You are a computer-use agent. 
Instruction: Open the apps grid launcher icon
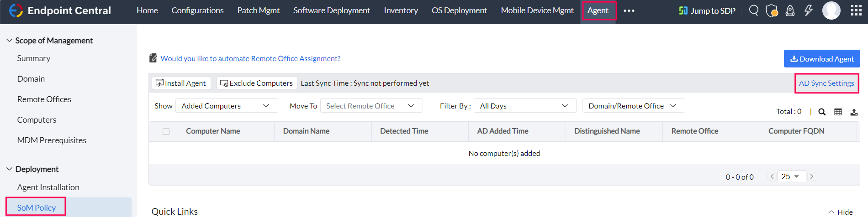tap(856, 10)
